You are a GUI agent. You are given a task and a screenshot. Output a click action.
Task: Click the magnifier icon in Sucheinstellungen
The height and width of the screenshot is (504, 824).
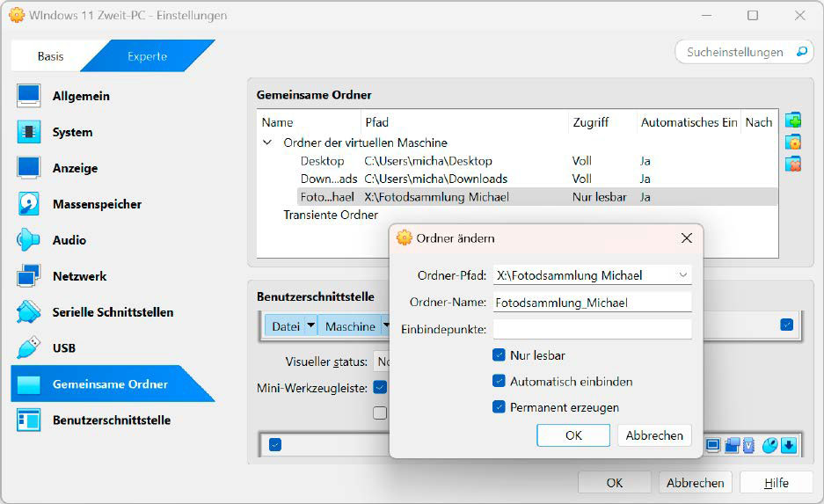[x=801, y=52]
